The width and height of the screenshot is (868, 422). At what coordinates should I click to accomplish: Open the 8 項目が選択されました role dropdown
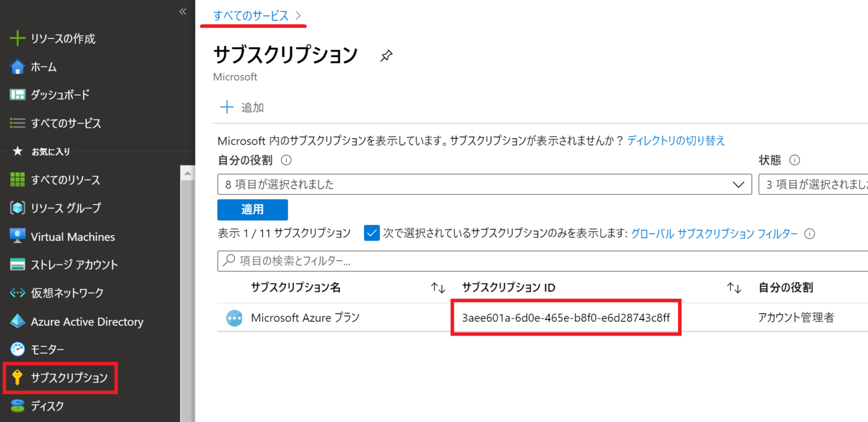tap(484, 185)
